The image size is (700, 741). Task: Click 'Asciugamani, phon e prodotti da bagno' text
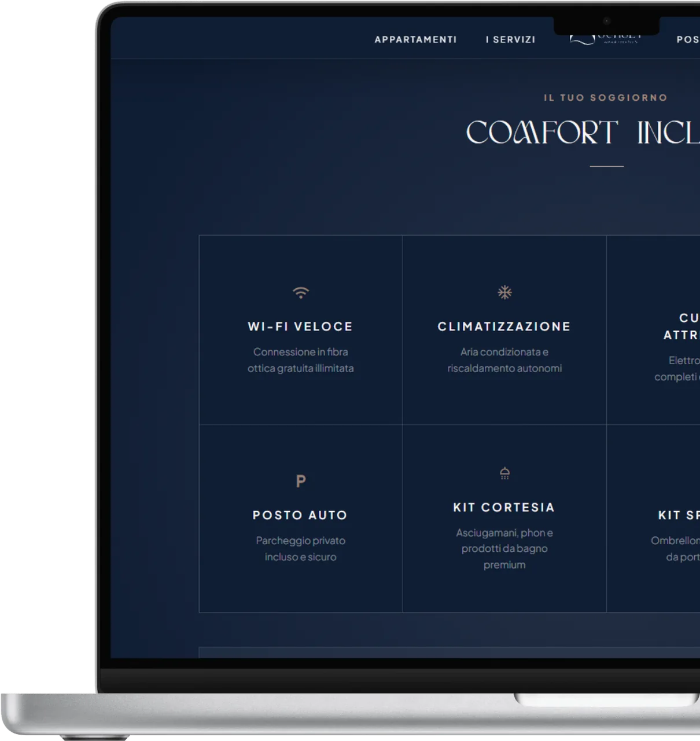tap(504, 541)
